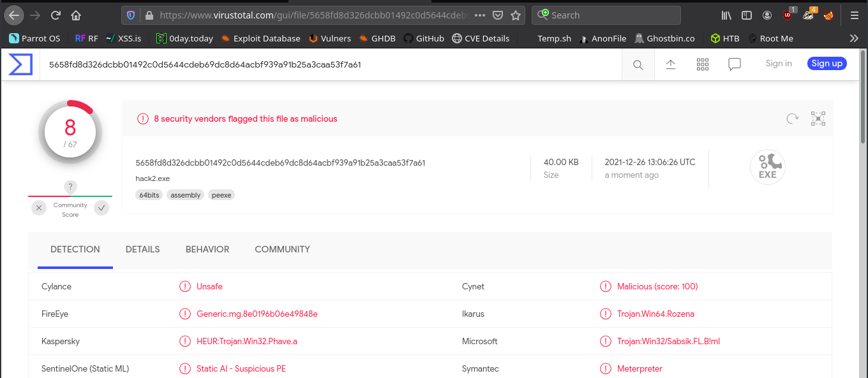Open the similarity graph icon
The height and width of the screenshot is (378, 868).
(x=818, y=119)
